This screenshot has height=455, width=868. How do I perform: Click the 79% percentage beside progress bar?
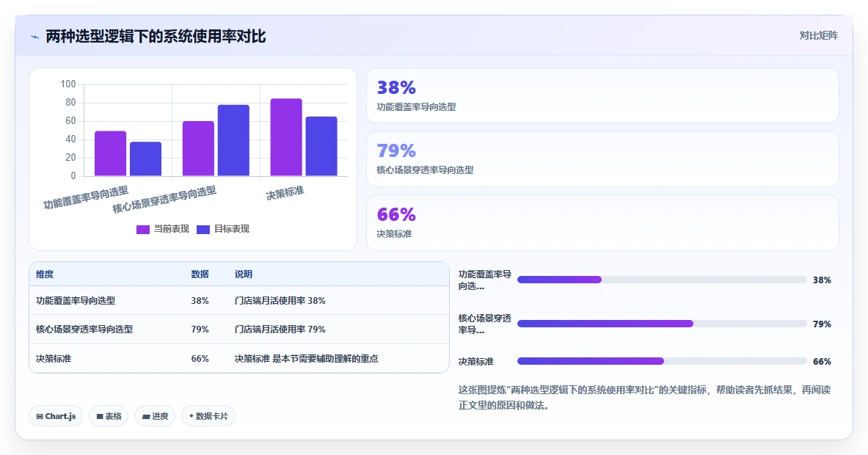(x=822, y=324)
